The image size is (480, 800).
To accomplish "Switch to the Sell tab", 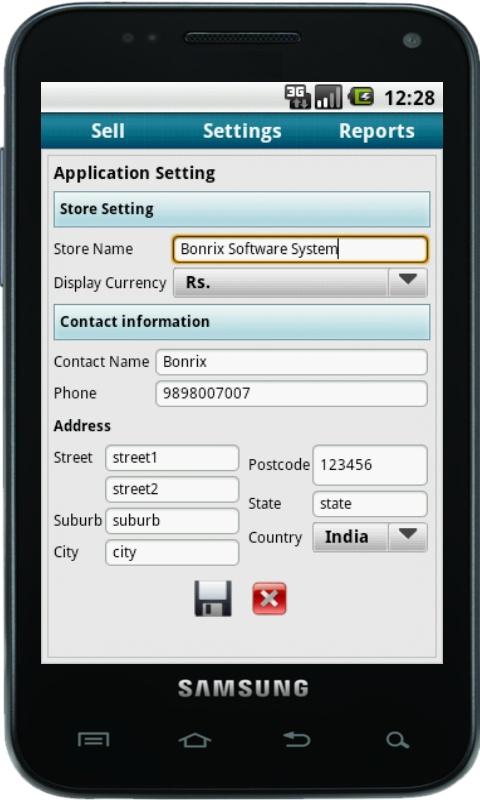I will (108, 131).
